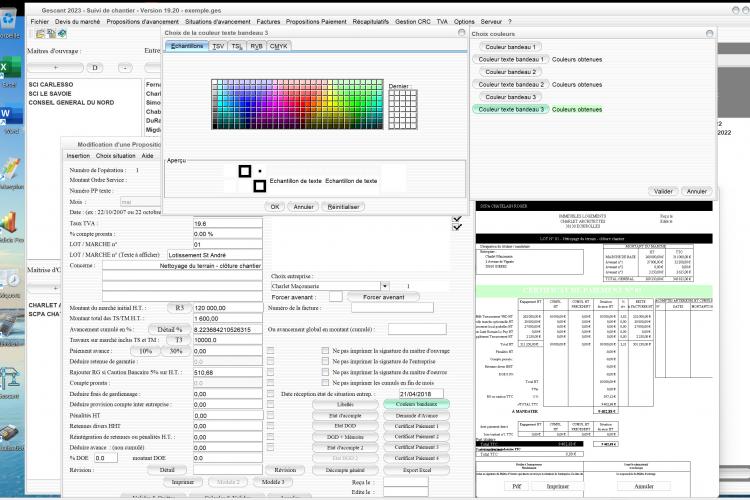The width and height of the screenshot is (750, 500).
Task: Toggle checkbox on Pénalités HT row
Action: coord(271,415)
